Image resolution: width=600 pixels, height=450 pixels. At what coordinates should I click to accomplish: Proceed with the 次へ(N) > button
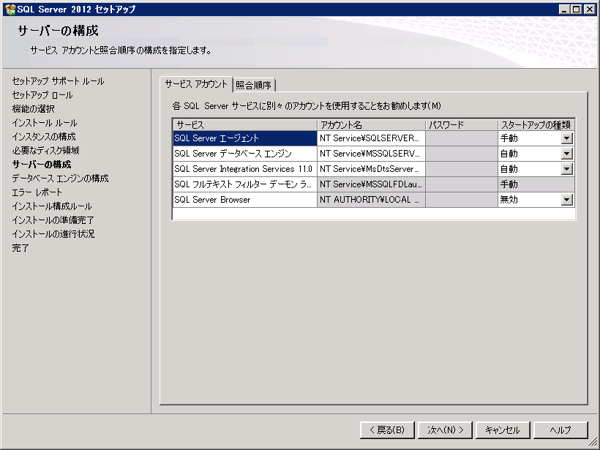[x=445, y=430]
